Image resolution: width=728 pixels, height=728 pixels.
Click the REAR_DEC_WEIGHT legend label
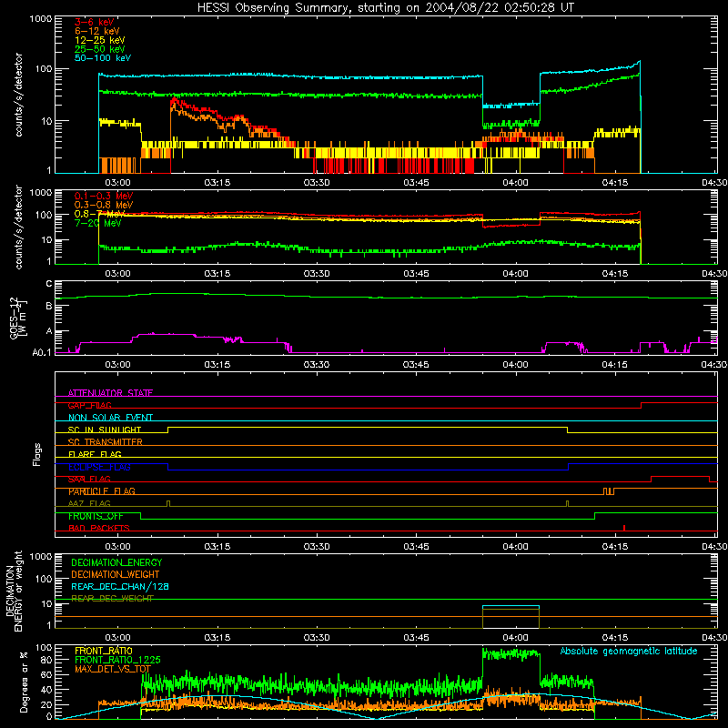(112, 599)
